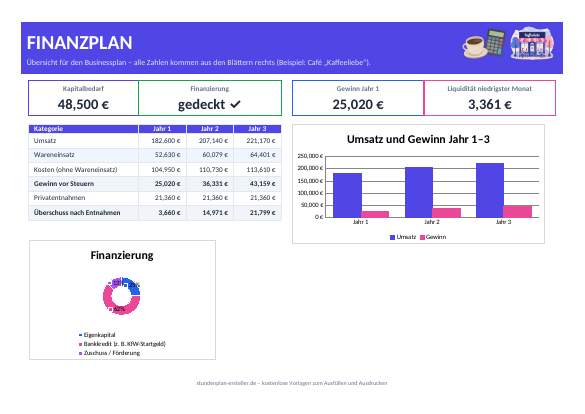
Task: Click the calculator illustration in header
Action: coord(496,43)
